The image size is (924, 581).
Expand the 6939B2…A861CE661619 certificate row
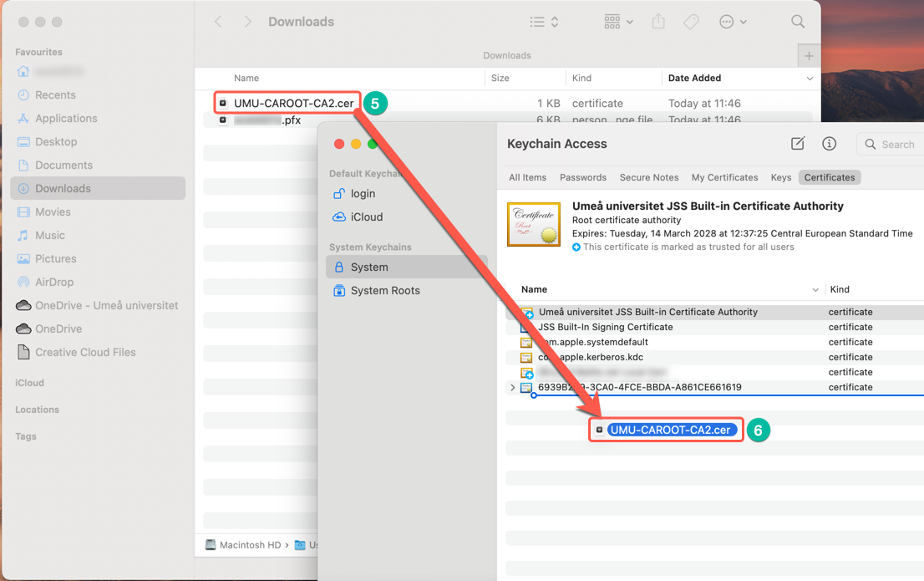(x=512, y=388)
